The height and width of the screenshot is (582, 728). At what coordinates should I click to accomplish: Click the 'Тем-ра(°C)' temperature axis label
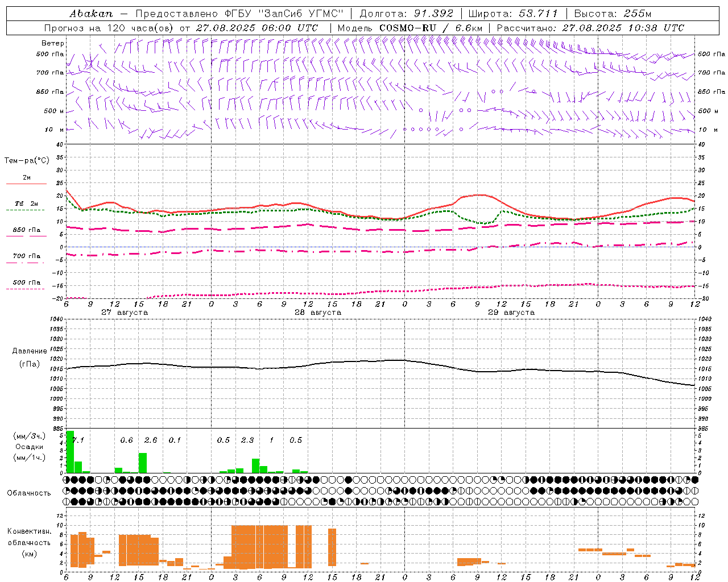[27, 161]
